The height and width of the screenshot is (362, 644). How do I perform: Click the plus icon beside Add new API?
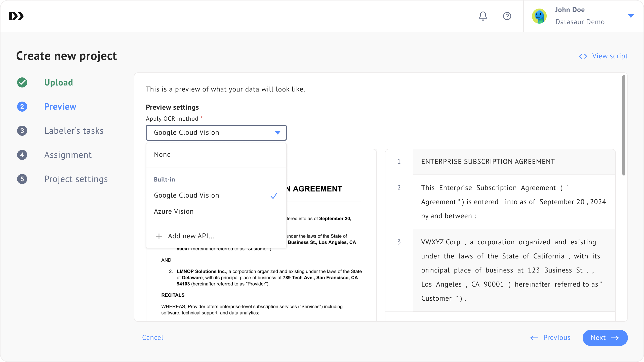coord(159,236)
